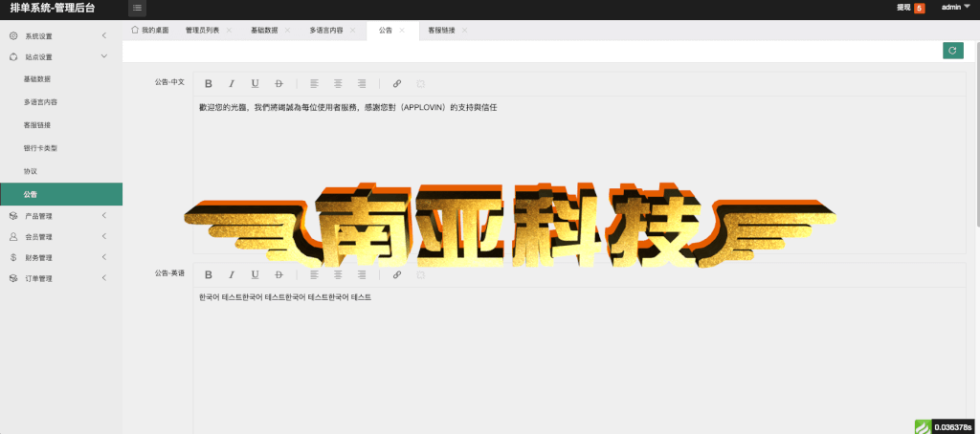Close the 多语言内容 tab

click(352, 30)
